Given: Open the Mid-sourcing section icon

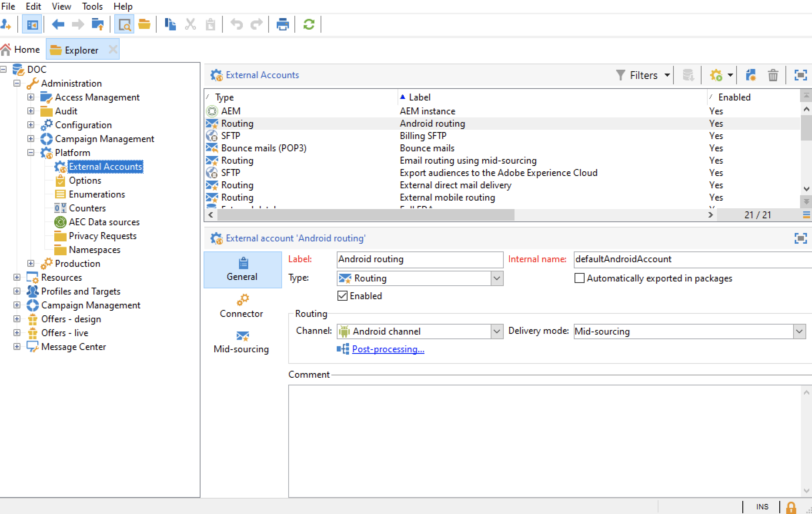Looking at the screenshot, I should [x=242, y=336].
